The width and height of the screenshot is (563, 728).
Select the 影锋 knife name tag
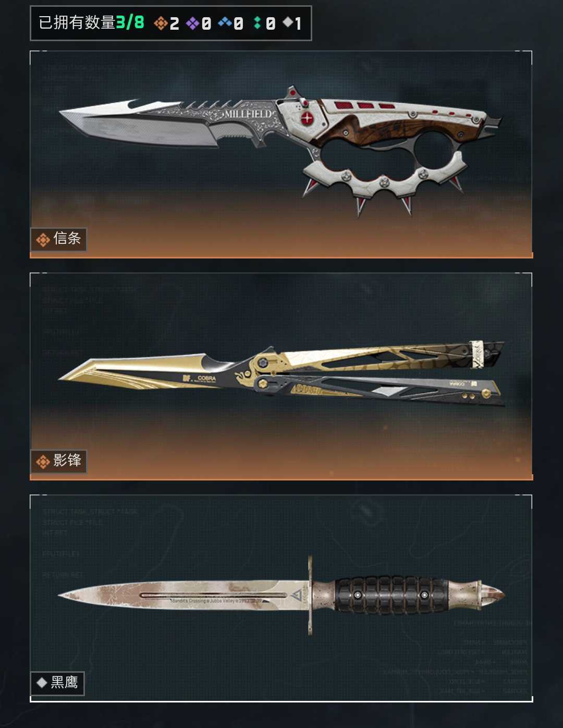pos(58,461)
